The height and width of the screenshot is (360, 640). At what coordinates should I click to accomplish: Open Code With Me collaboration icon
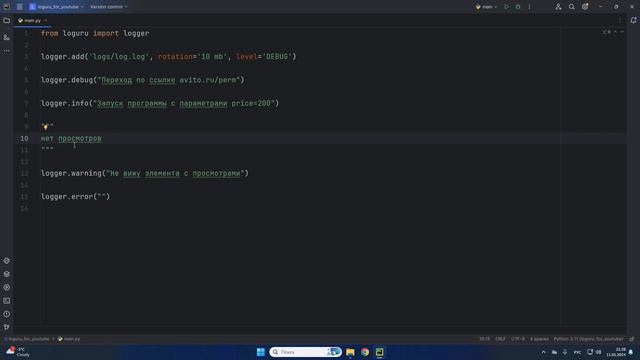tap(558, 7)
